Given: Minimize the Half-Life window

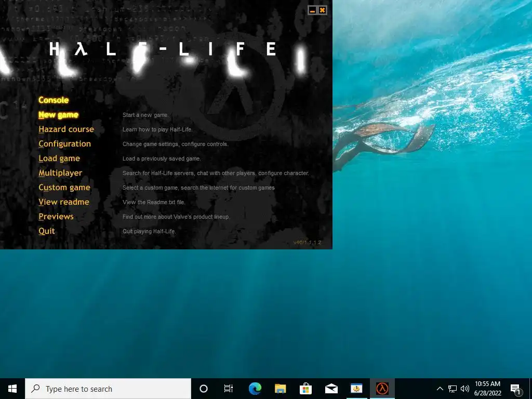Looking at the screenshot, I should [x=312, y=10].
